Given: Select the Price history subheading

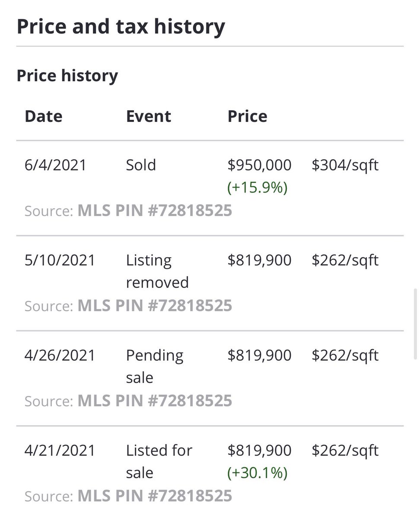Looking at the screenshot, I should point(67,76).
